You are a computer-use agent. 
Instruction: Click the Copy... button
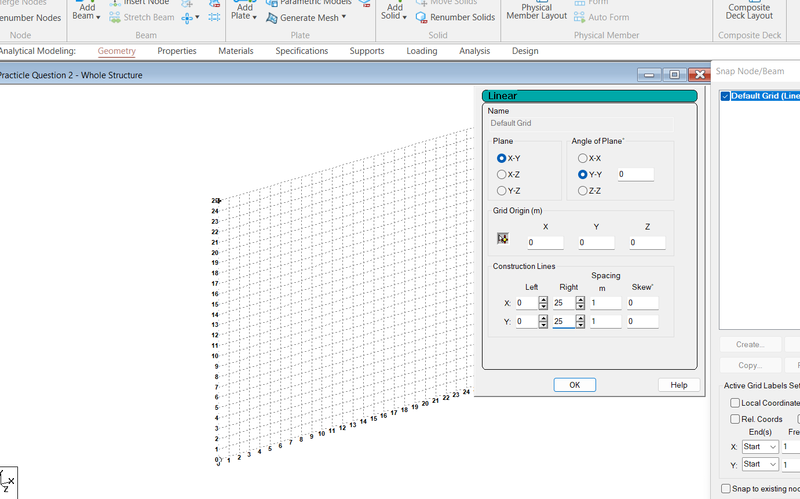coord(750,365)
